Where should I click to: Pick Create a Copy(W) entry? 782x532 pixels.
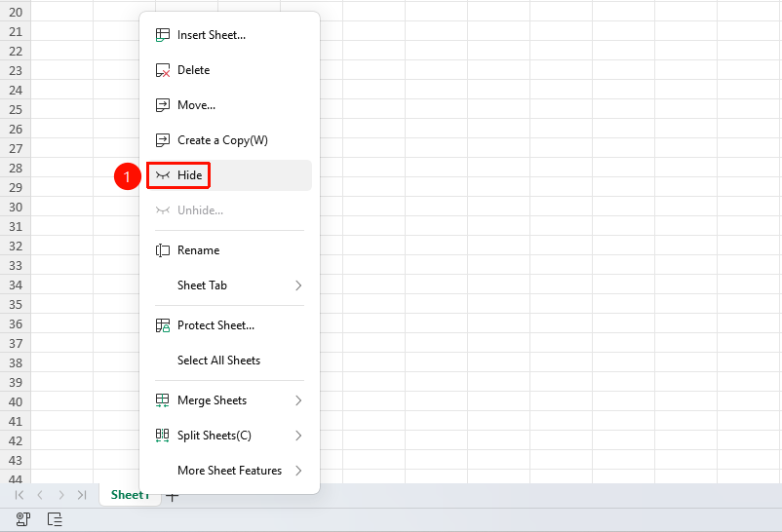pos(229,140)
